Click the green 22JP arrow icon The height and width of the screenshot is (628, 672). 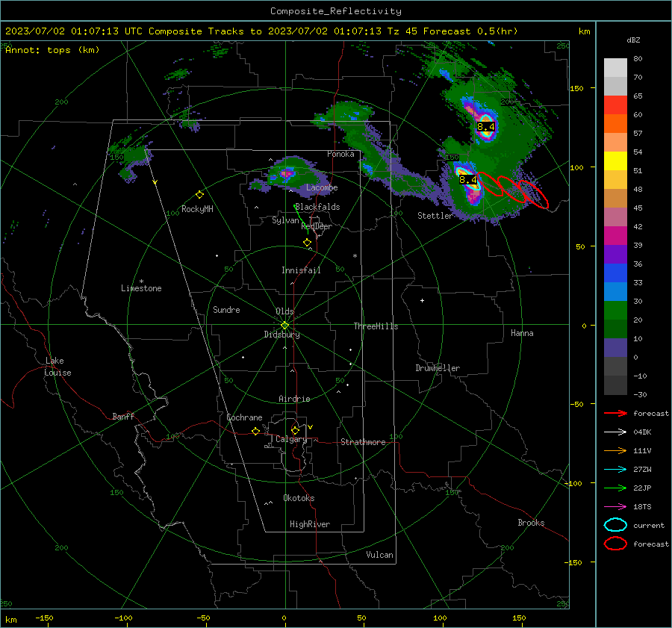click(615, 488)
